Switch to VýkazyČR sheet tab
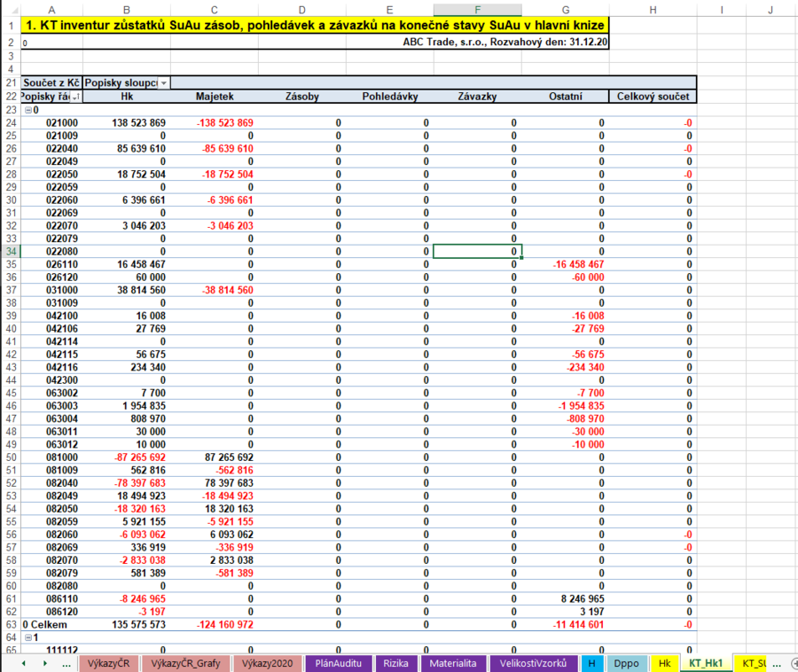This screenshot has height=672, width=798. click(108, 663)
